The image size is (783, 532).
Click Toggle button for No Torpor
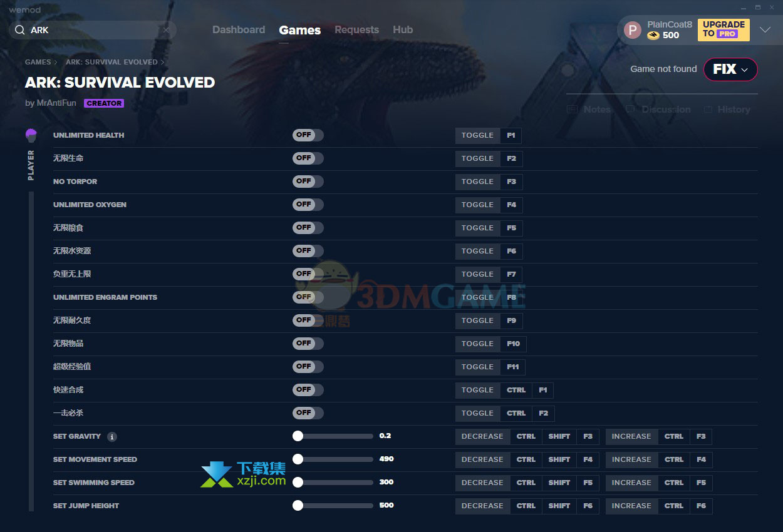point(477,182)
